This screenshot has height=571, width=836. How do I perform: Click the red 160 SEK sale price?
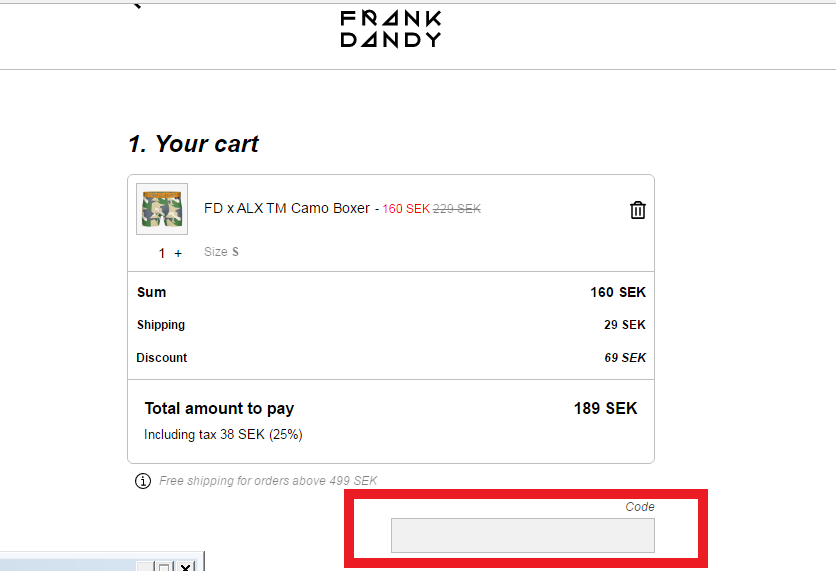[x=406, y=208]
